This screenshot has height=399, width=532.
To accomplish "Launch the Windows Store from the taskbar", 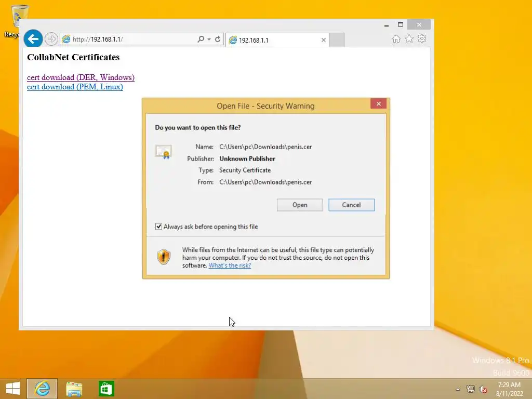I will pos(106,389).
